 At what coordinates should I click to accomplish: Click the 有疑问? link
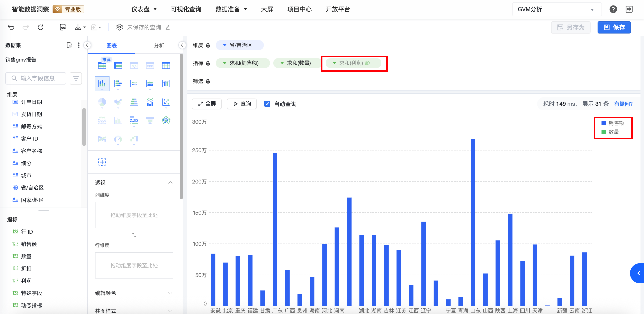[x=623, y=104]
